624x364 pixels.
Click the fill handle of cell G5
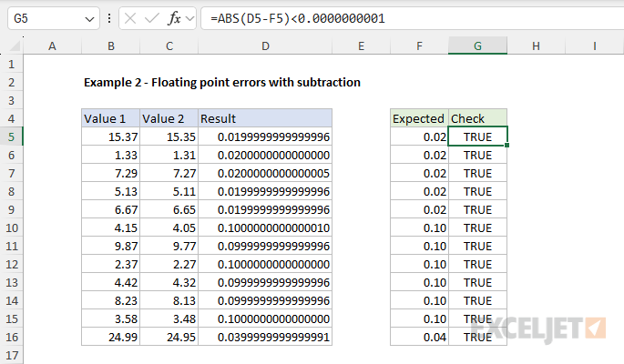pos(507,146)
